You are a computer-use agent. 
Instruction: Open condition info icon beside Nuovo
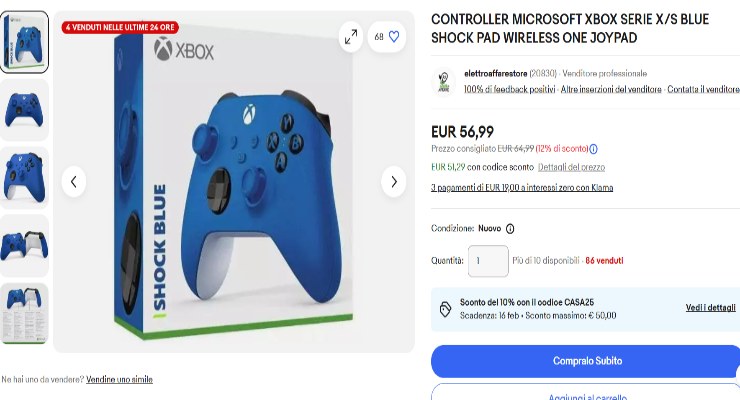[510, 229]
